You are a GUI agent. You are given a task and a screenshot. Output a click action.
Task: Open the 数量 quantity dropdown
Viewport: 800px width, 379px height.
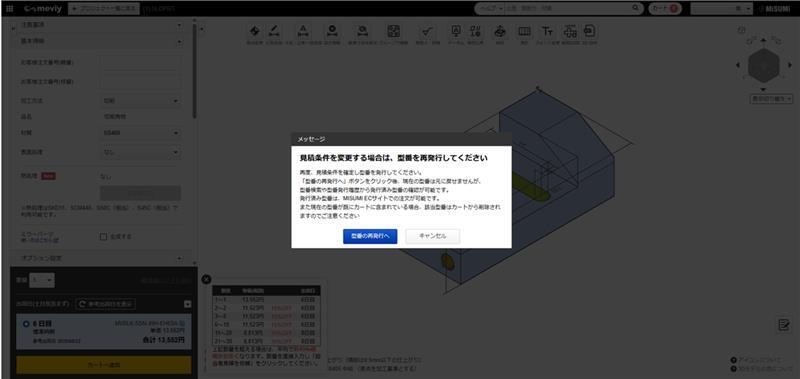42,280
